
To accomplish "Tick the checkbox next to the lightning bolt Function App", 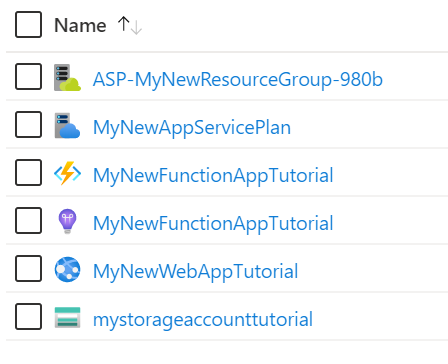I will [28, 173].
